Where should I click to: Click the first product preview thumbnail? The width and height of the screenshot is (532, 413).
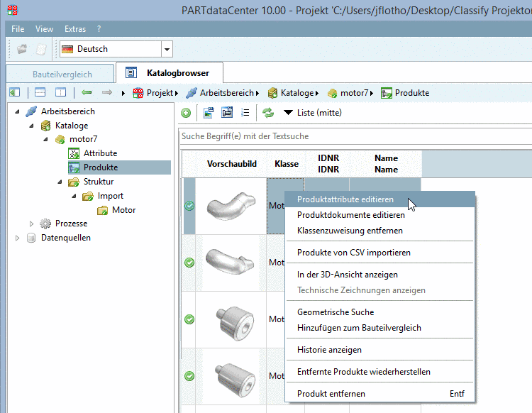231,206
